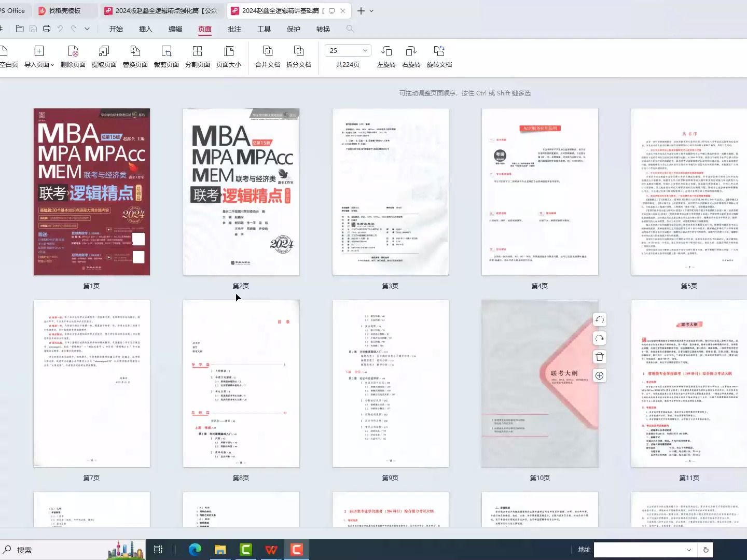Select the page 4 thumbnail

[540, 192]
